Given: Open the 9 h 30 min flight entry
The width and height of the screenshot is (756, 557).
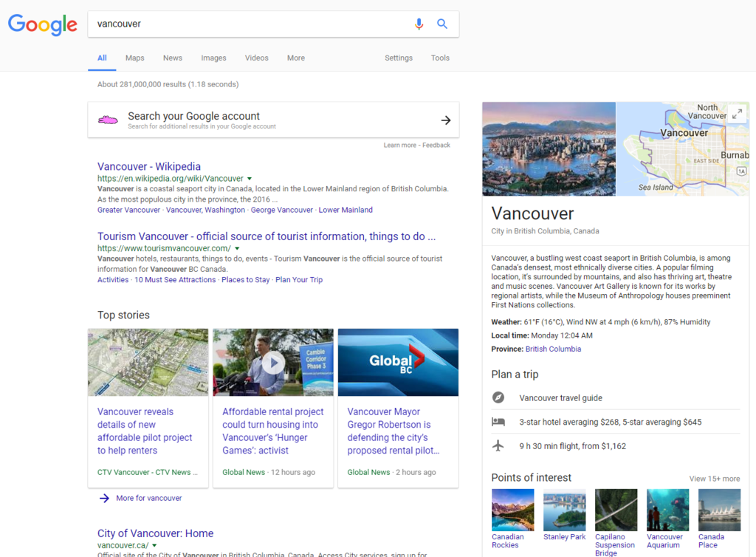Looking at the screenshot, I should tap(573, 446).
